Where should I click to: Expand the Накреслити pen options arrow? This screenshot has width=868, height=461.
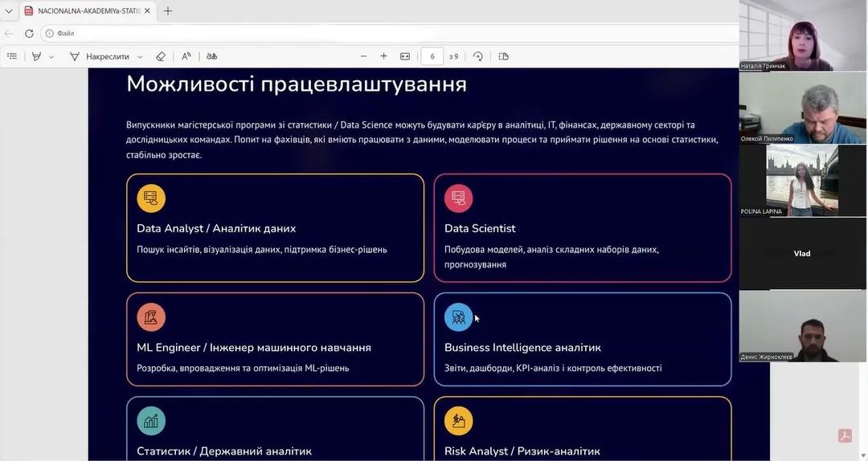(x=140, y=57)
